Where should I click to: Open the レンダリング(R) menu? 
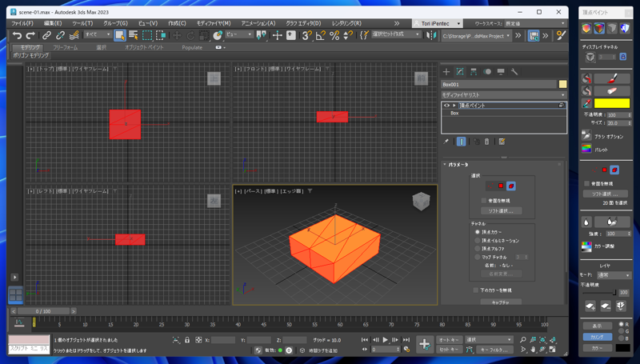click(346, 23)
